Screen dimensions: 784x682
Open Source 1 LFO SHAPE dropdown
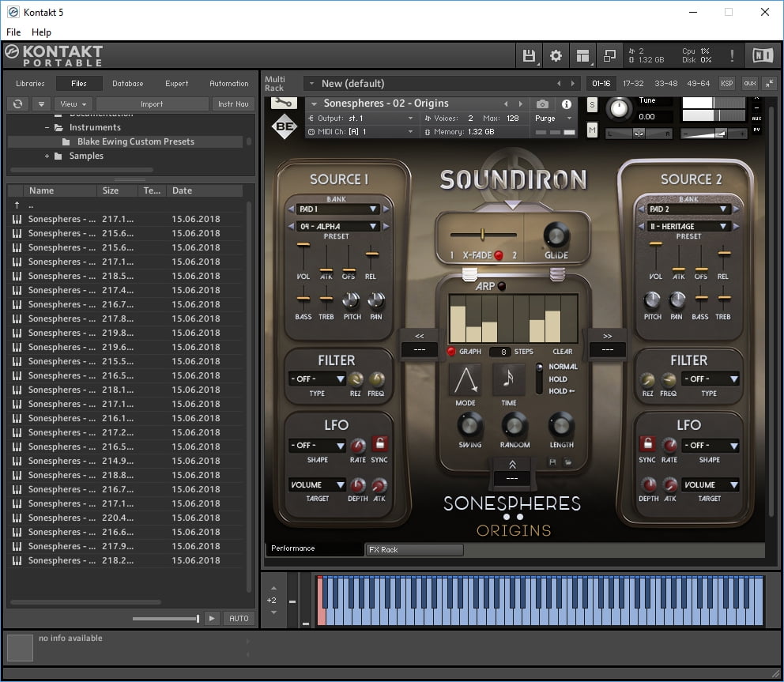coord(317,445)
